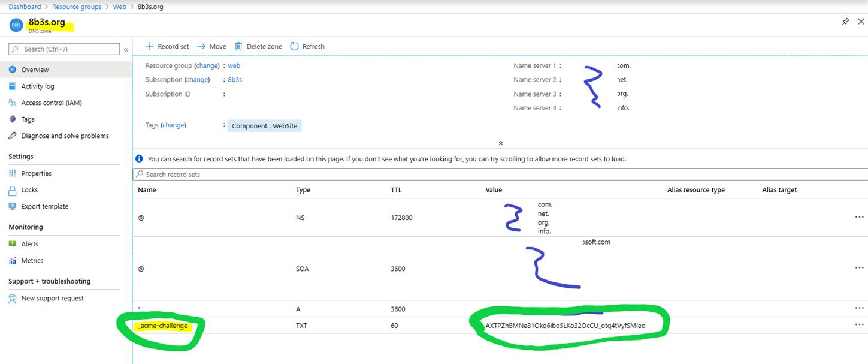Click the Move toolbar button
The image size is (868, 364).
pos(211,46)
